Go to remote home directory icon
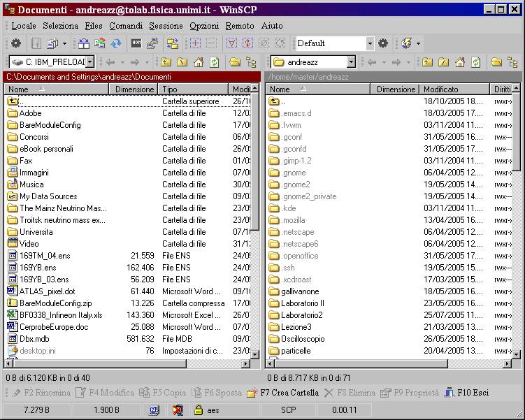 tap(460, 62)
